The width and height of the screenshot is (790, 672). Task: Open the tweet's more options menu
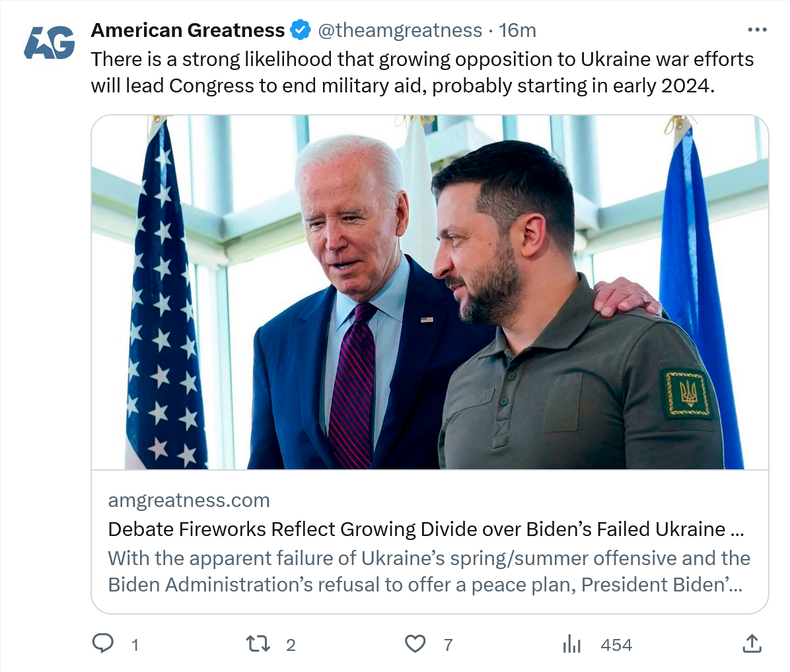point(757,30)
